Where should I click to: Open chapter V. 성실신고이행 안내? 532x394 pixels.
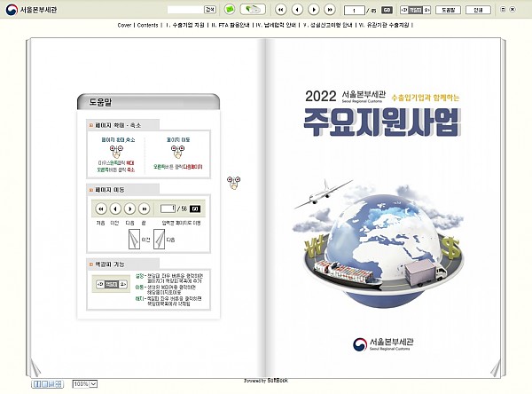(328, 25)
